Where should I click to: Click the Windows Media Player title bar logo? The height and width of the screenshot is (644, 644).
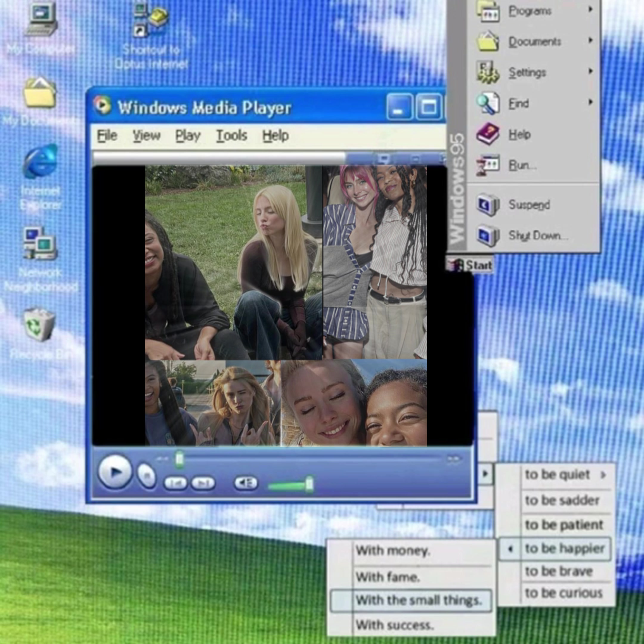pos(102,105)
